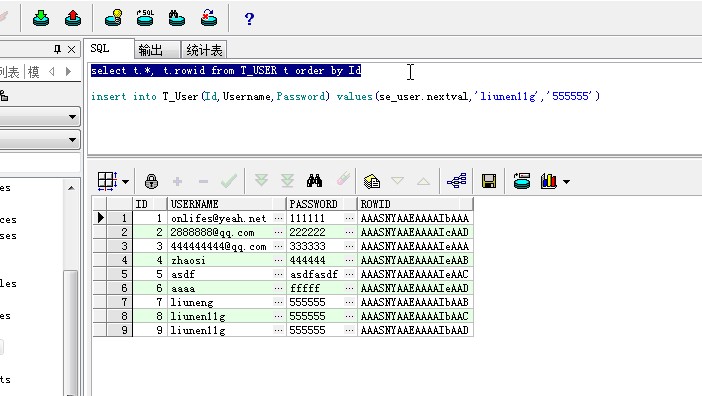Click the Next record down-triangle icon
This screenshot has width=702, height=396.
[397, 181]
